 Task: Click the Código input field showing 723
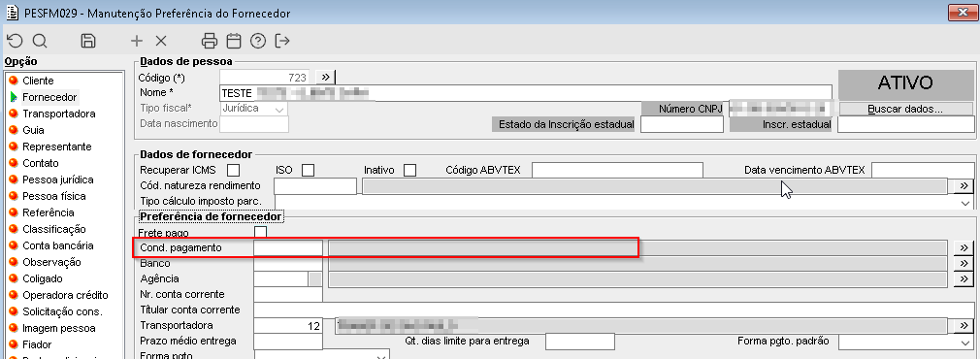pos(265,77)
